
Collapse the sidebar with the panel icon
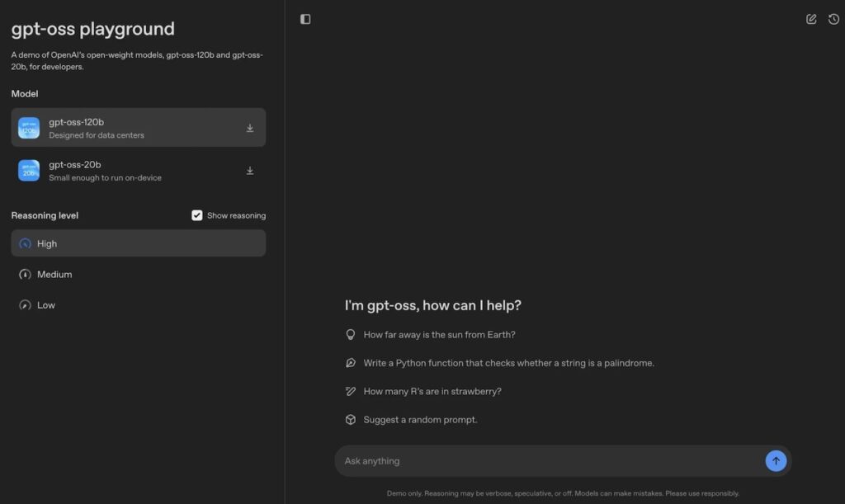click(305, 18)
